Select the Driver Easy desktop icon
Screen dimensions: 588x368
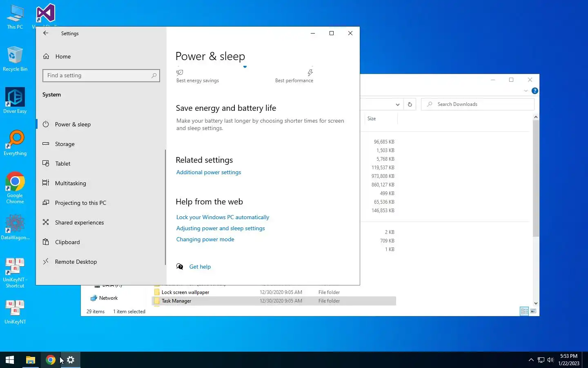tap(15, 101)
